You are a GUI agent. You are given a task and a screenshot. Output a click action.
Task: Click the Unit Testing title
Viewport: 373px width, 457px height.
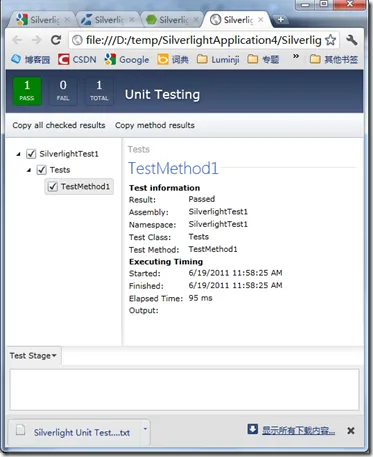(162, 95)
